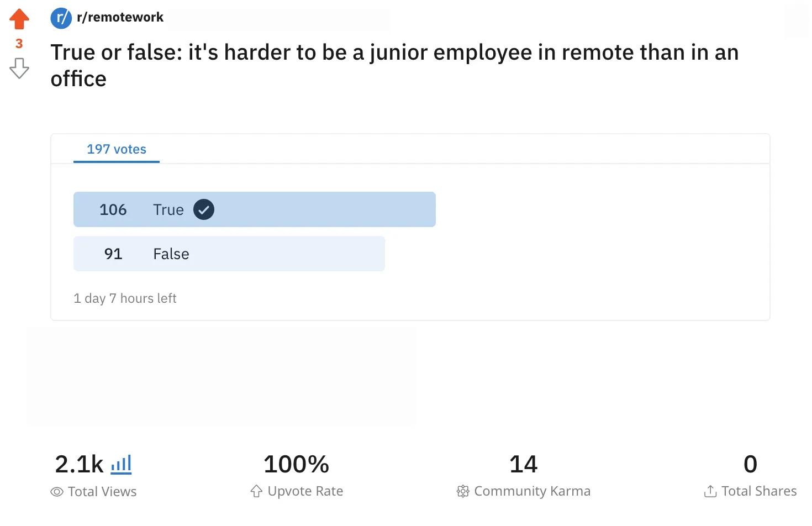The image size is (812, 526).
Task: Click the 0 total shares value
Action: (x=750, y=464)
